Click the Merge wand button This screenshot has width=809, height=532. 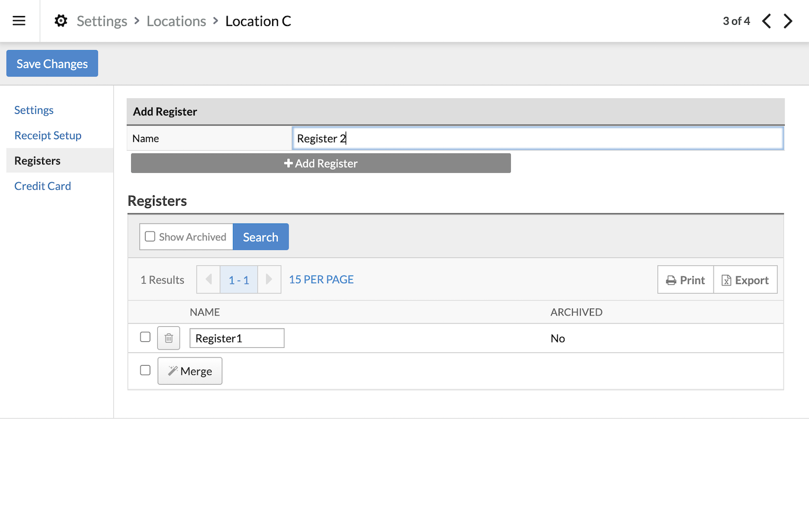[x=190, y=370]
